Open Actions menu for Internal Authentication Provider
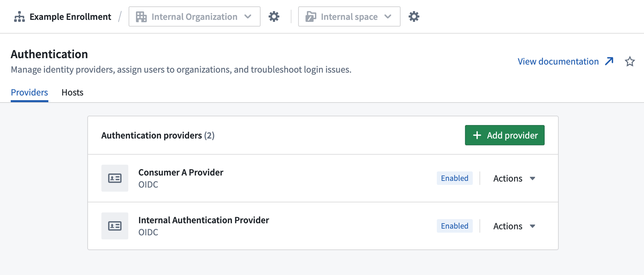The height and width of the screenshot is (275, 644). point(514,226)
